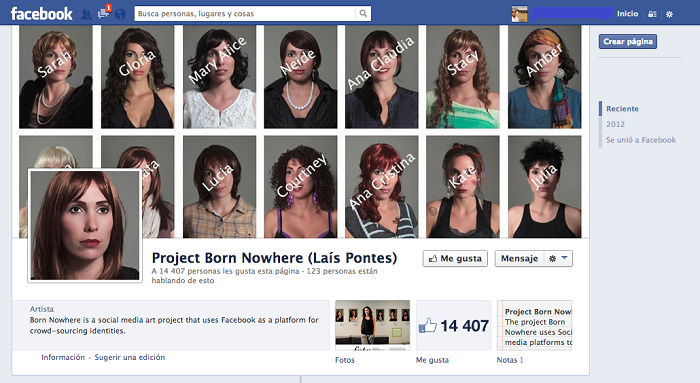The height and width of the screenshot is (383, 700).
Task: Open Julia portrait
Action: pos(545,187)
